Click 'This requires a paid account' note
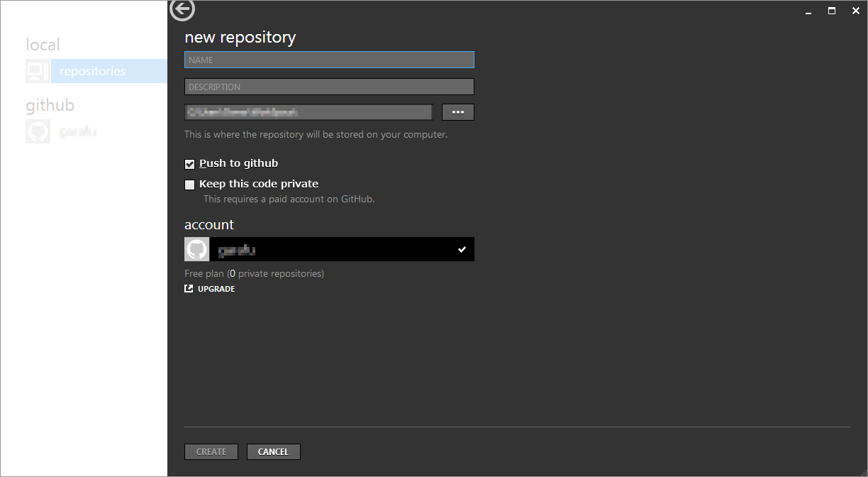Image resolution: width=868 pixels, height=477 pixels. coord(289,199)
